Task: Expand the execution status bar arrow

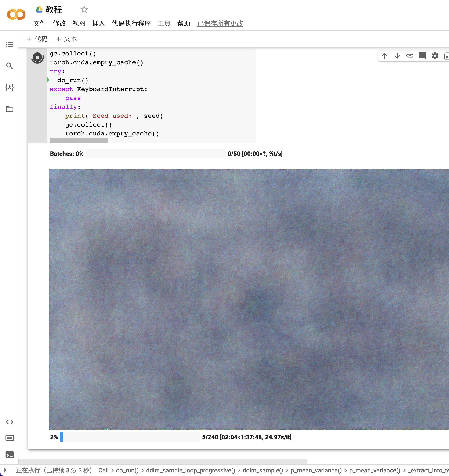Action: 5,470
